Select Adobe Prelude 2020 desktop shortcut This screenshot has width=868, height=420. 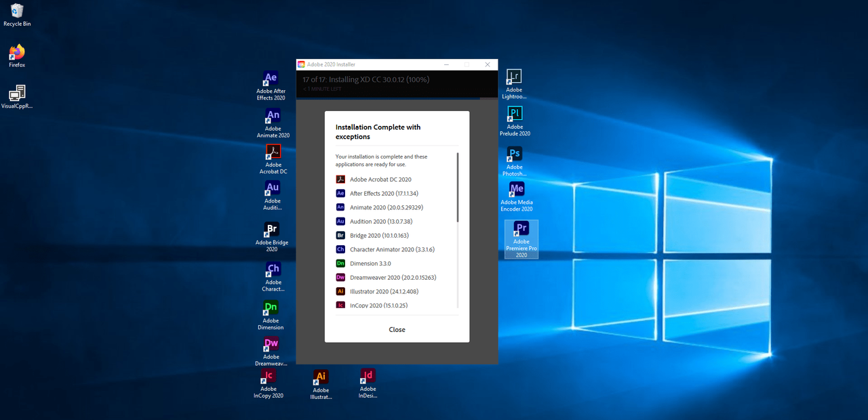pyautogui.click(x=515, y=122)
